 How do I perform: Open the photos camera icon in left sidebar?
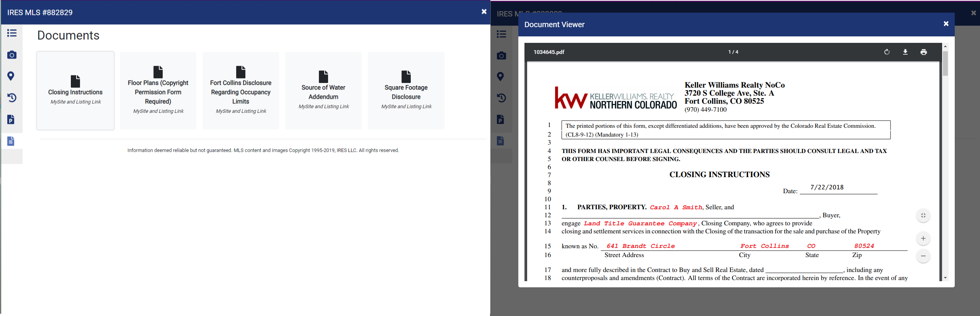tap(12, 55)
